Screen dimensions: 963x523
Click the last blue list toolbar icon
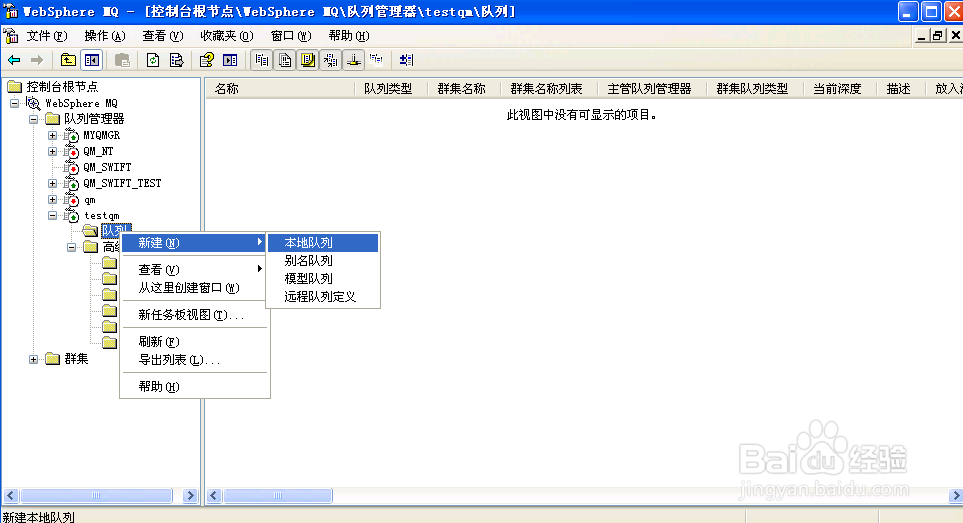406,60
